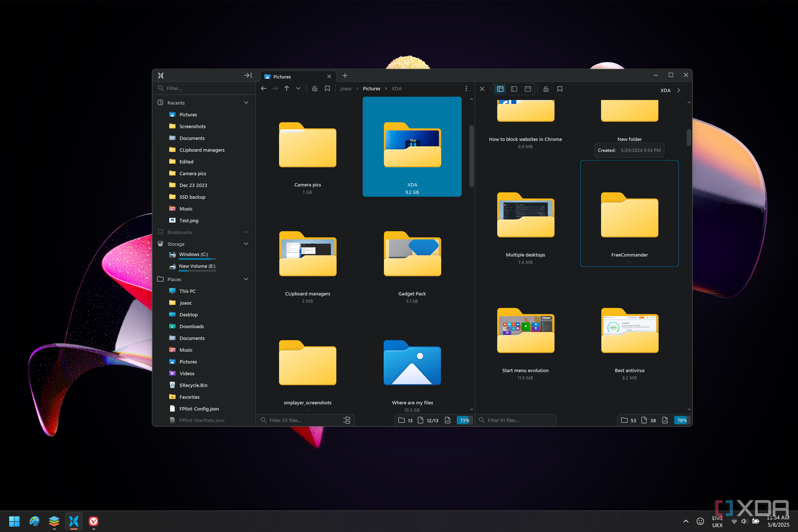Image resolution: width=798 pixels, height=532 pixels.
Task: Bookmark the folder in the right pane
Action: click(560, 89)
